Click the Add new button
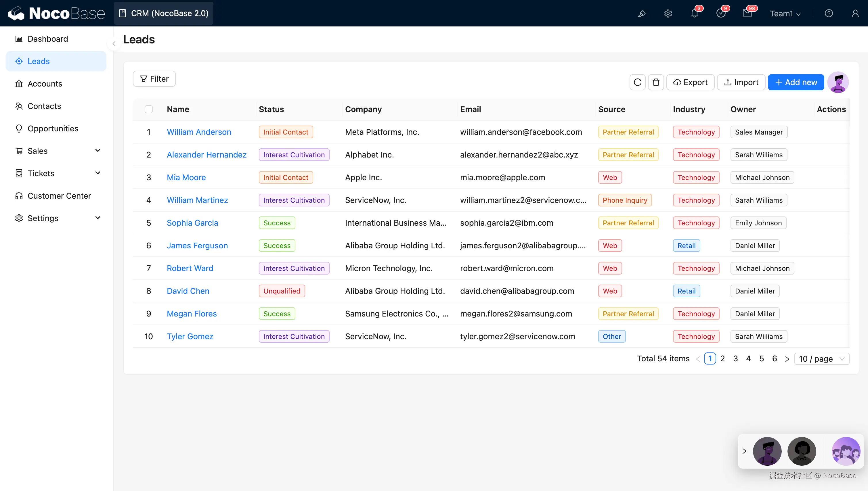This screenshot has width=868, height=491. pos(796,82)
